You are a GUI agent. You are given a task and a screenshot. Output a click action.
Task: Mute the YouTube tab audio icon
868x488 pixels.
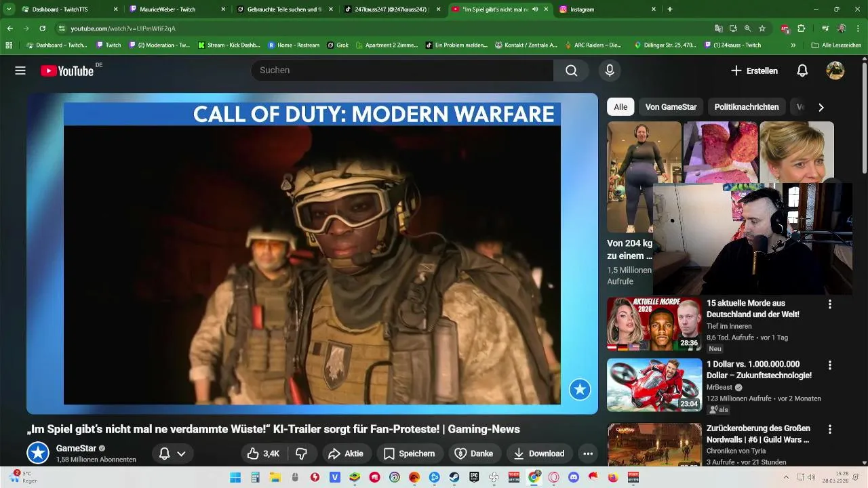pos(536,9)
